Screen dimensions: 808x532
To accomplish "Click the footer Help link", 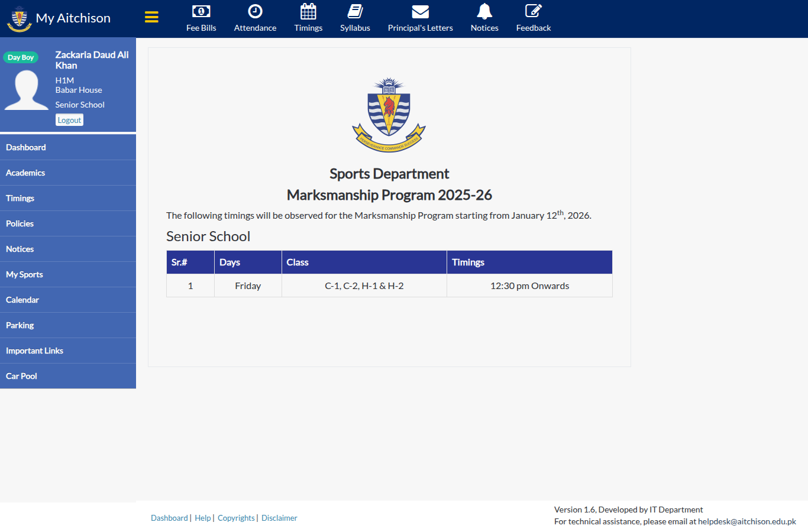I will pyautogui.click(x=203, y=518).
